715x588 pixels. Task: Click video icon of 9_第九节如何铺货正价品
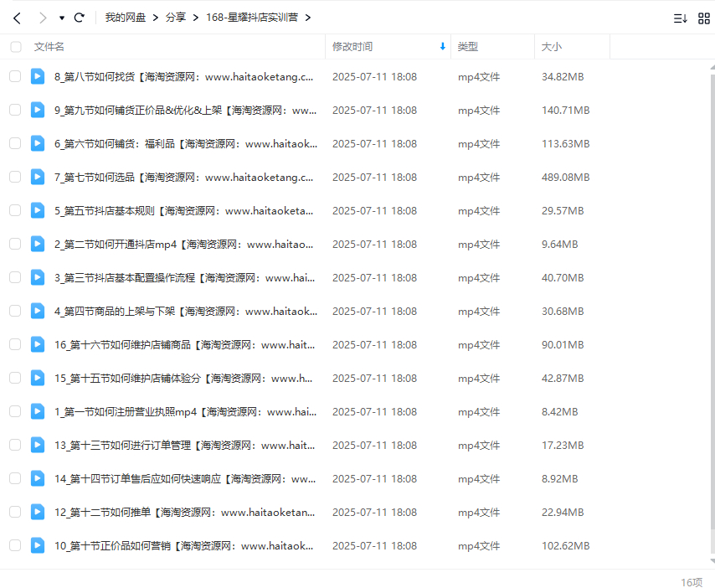[38, 110]
